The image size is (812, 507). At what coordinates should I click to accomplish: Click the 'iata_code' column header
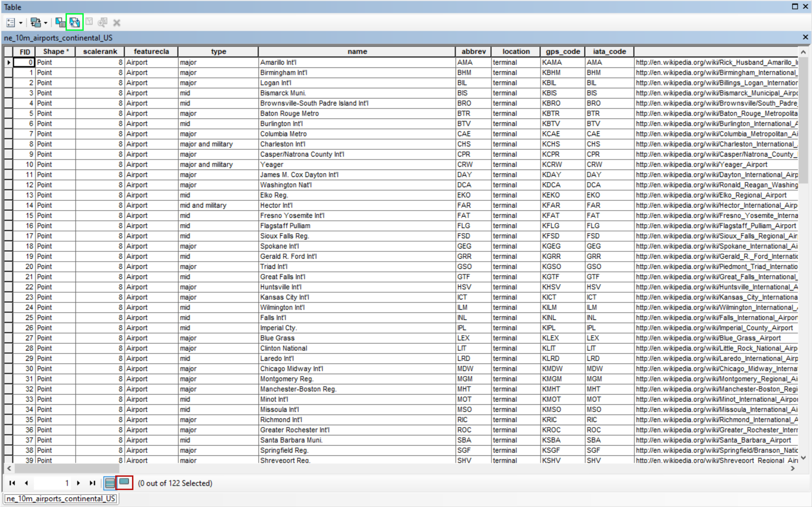click(609, 52)
